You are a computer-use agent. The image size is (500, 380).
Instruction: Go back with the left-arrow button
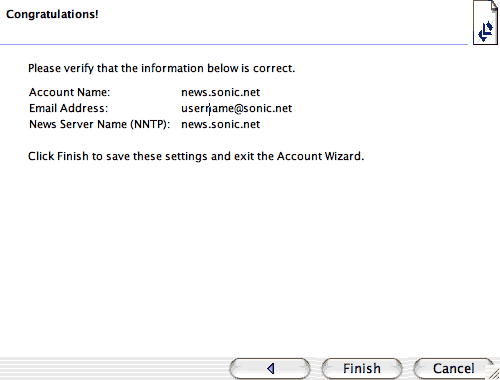point(270,368)
